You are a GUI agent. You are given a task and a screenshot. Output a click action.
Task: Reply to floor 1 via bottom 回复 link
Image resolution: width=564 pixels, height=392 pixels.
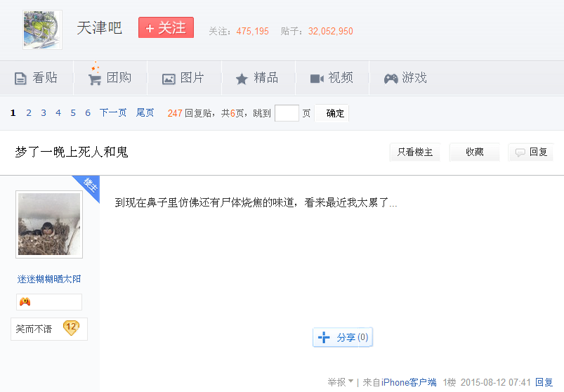click(544, 382)
